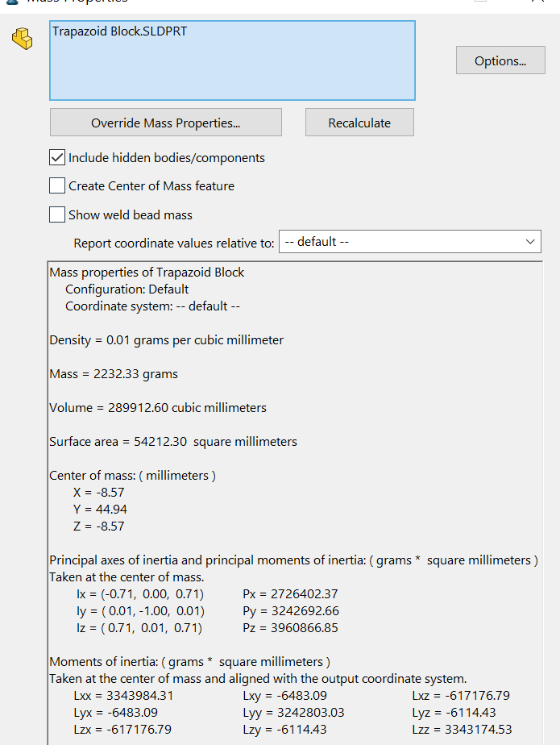Click the Volume result line
Viewport: 560px width, 745px height.
[x=158, y=408]
